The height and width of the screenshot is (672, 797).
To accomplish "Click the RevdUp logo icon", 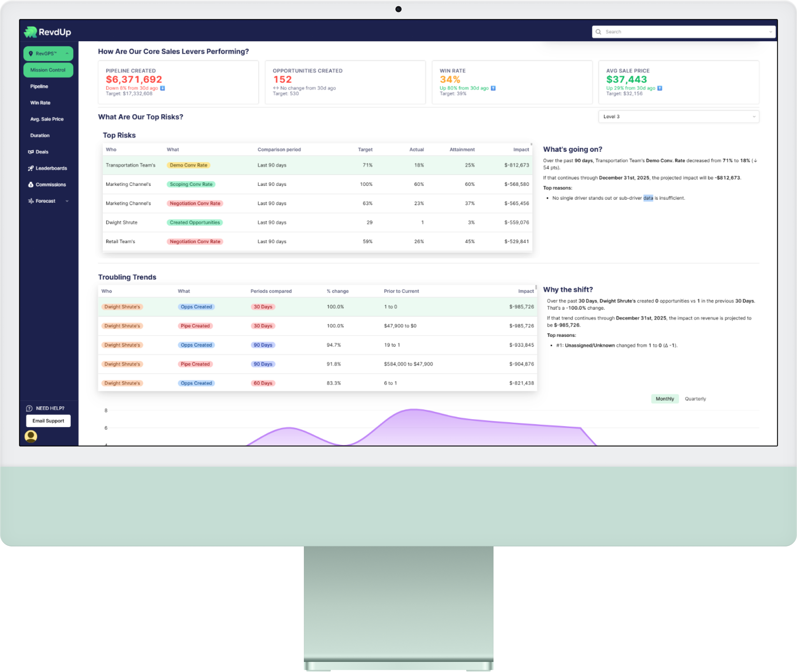I will click(x=30, y=32).
